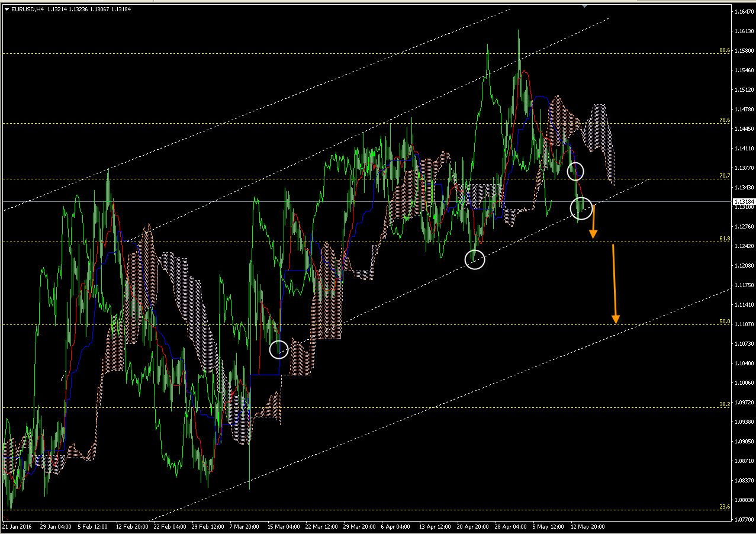Click the white circle below the 61.8 level

tap(475, 259)
